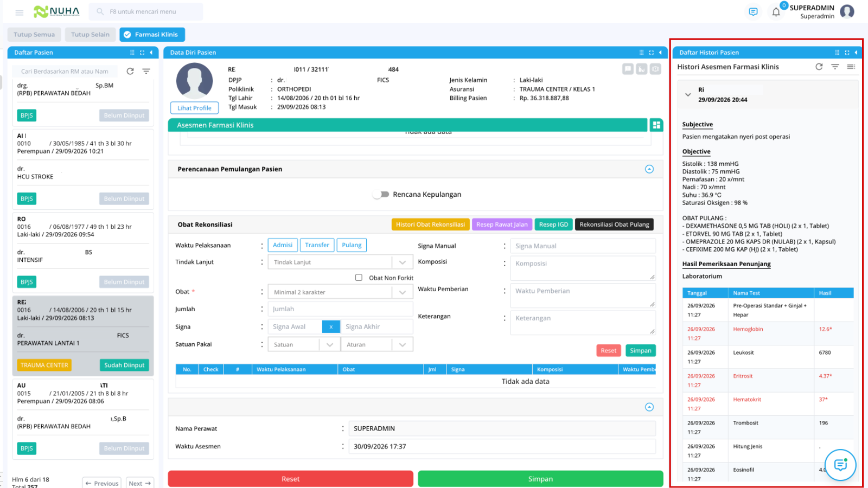This screenshot has height=488, width=868.
Task: Open the Obat dropdown field
Action: pyautogui.click(x=340, y=292)
